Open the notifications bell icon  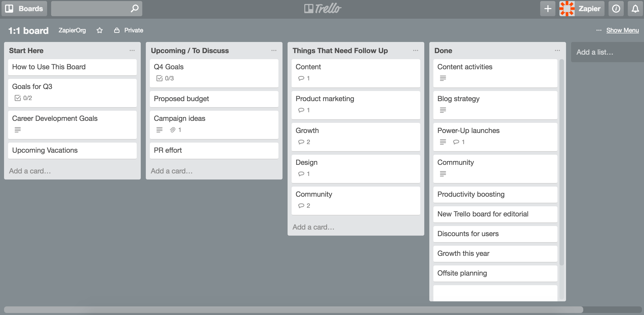pyautogui.click(x=635, y=9)
